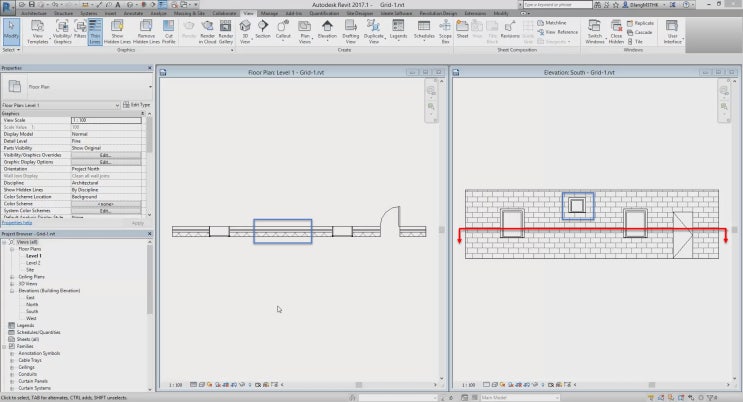Close the Properties palette

(150, 68)
